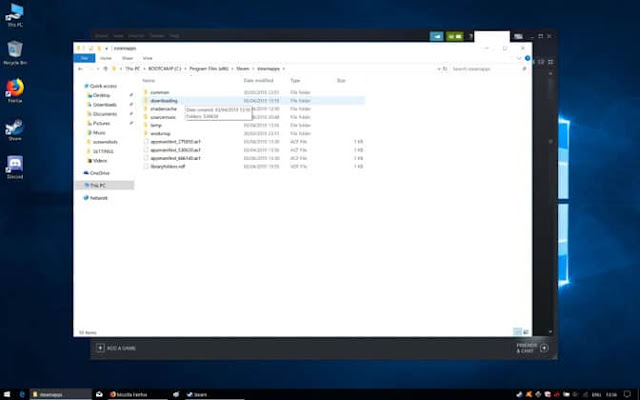Image resolution: width=640 pixels, height=400 pixels.
Task: Sort by Size column header
Action: (x=341, y=80)
